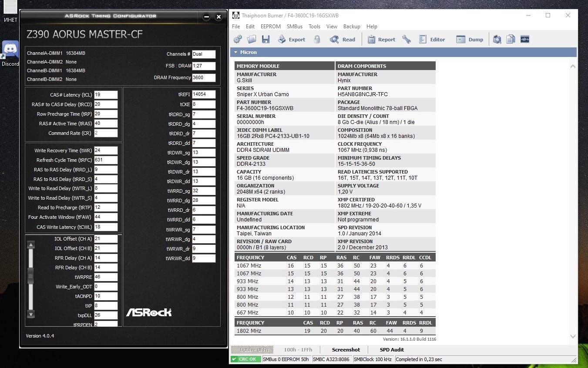Open the Help menu
This screenshot has height=368, width=588.
372,27
